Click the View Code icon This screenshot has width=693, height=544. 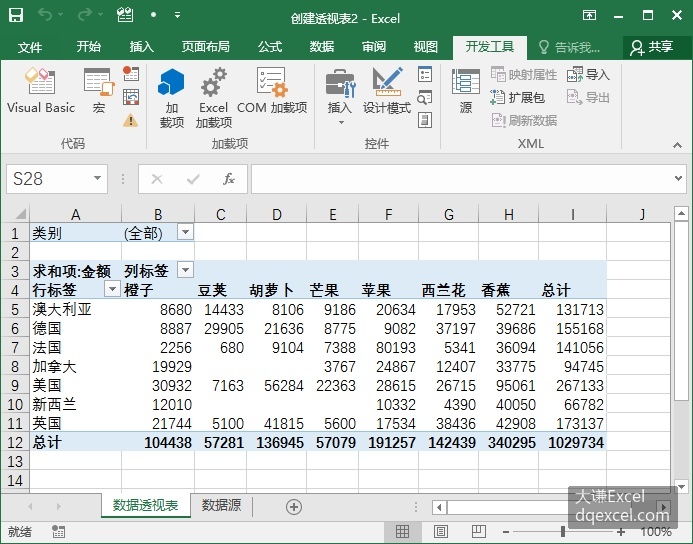pos(425,97)
